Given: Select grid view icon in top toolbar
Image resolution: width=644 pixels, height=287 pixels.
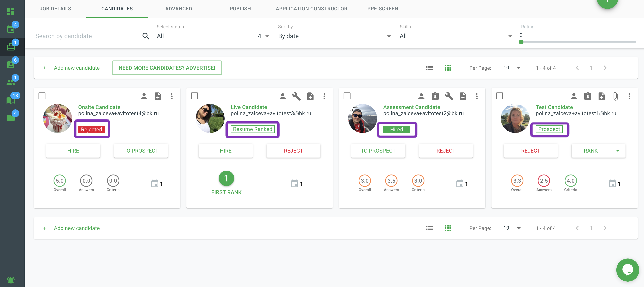Looking at the screenshot, I should tap(448, 68).
